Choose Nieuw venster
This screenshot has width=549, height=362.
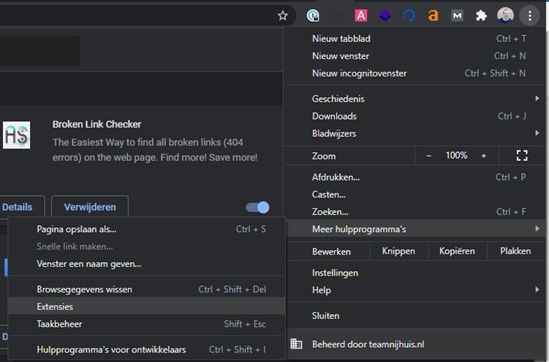pyautogui.click(x=416, y=56)
